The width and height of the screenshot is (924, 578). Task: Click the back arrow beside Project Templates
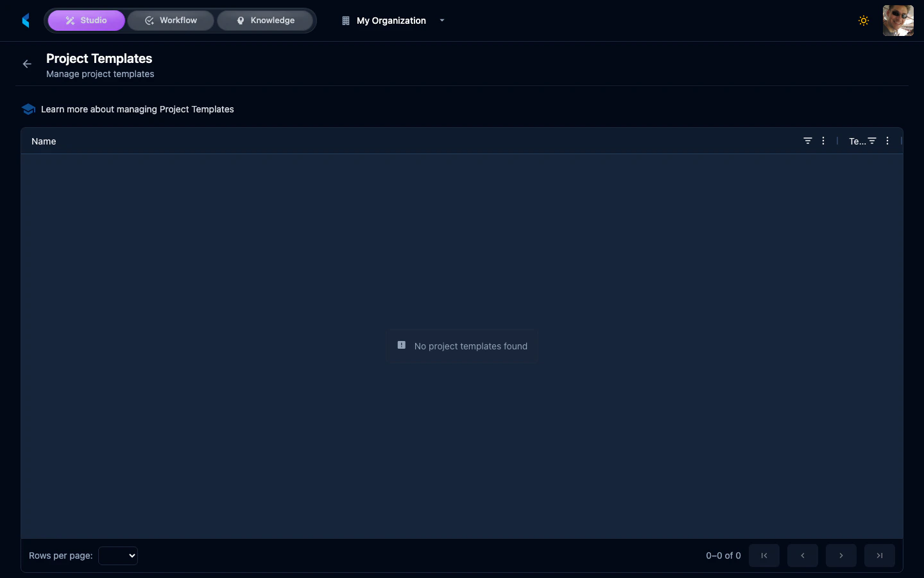click(26, 64)
